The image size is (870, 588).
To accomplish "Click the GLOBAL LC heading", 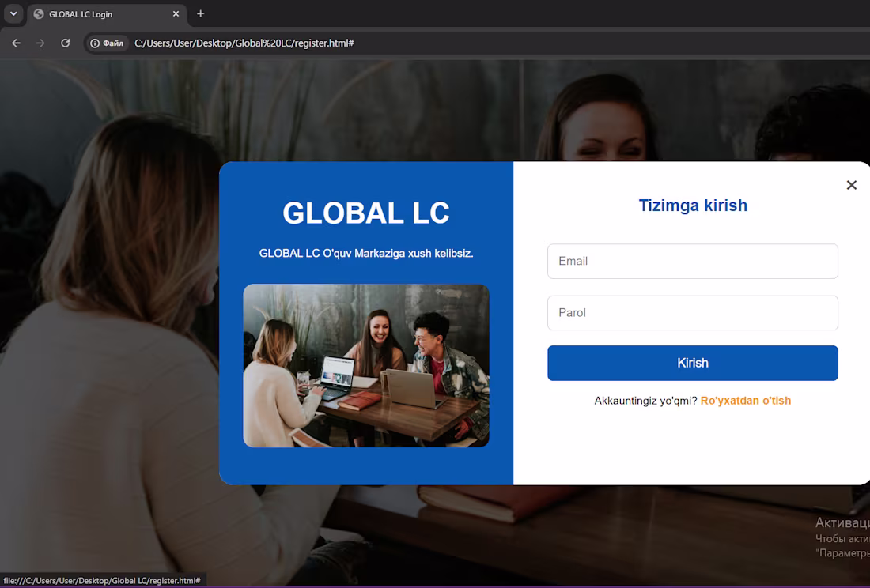I will [x=366, y=213].
